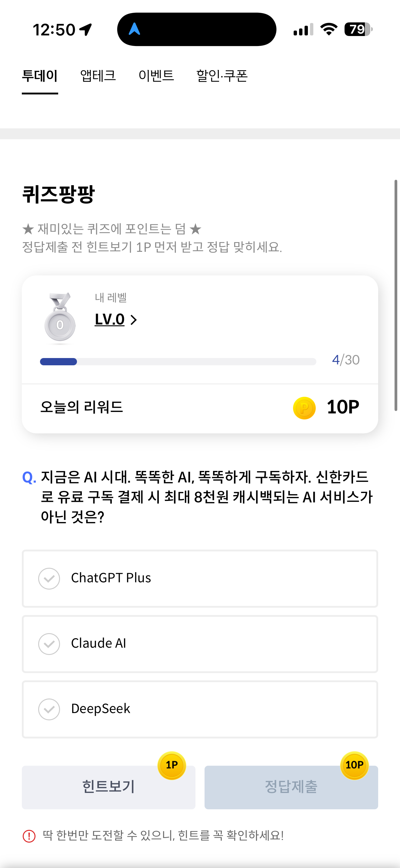Select the DeepSeek answer option
400x868 pixels.
coord(200,709)
